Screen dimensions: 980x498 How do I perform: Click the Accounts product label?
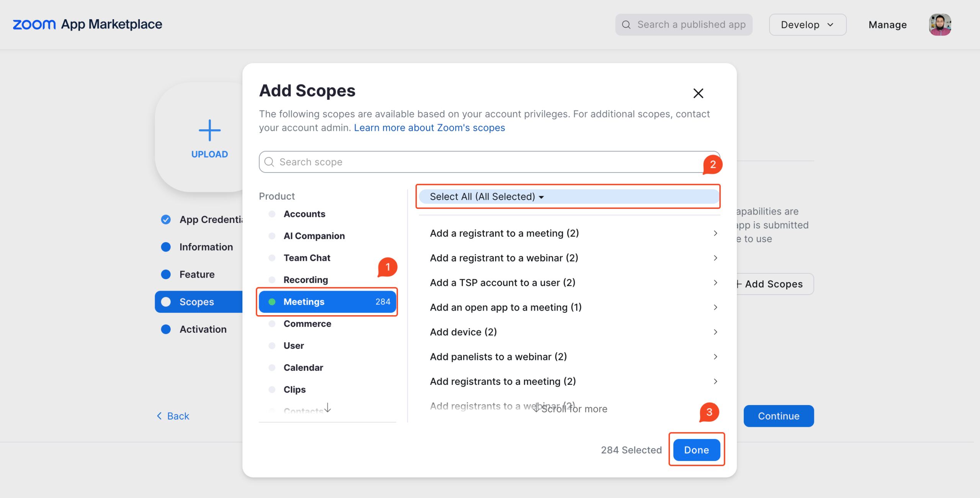[304, 214]
